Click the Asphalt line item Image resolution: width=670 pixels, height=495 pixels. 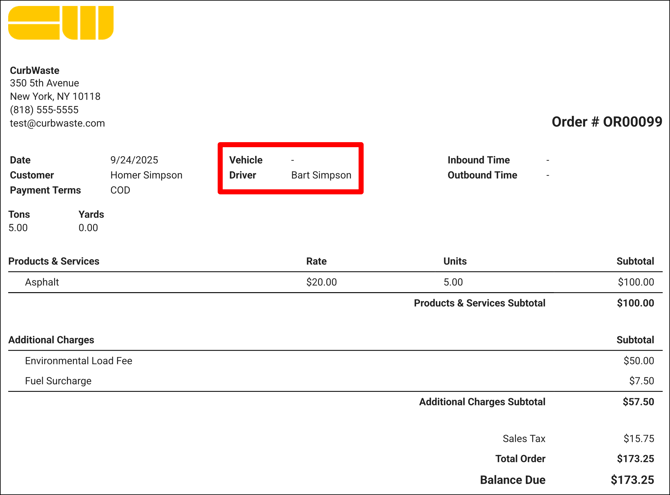pyautogui.click(x=42, y=282)
